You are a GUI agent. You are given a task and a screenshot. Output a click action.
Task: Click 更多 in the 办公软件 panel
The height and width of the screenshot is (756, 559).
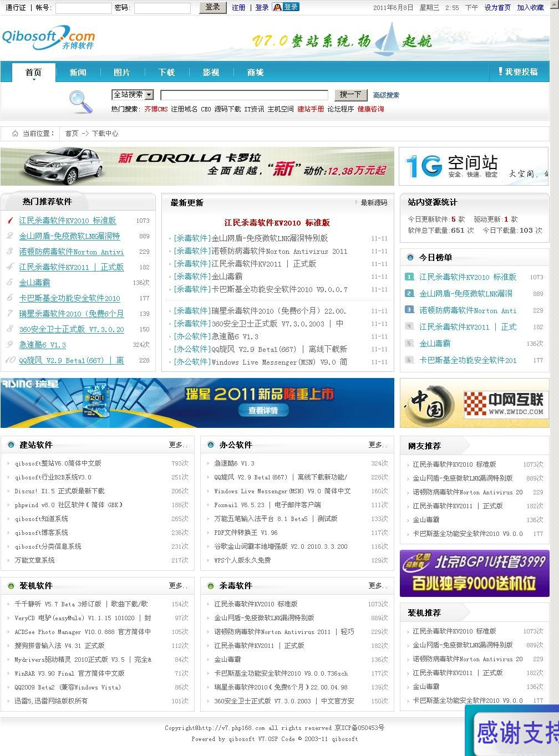[378, 445]
